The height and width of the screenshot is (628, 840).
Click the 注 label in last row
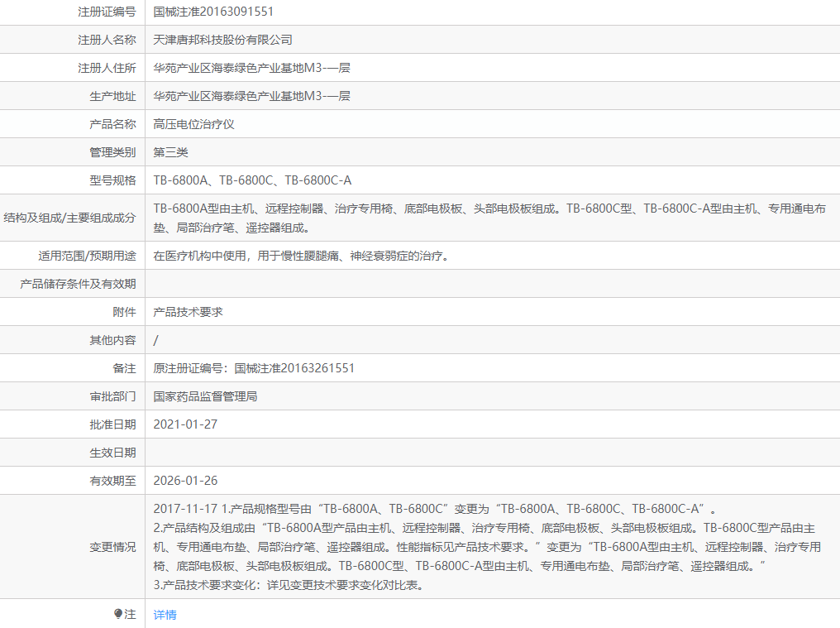point(130,614)
